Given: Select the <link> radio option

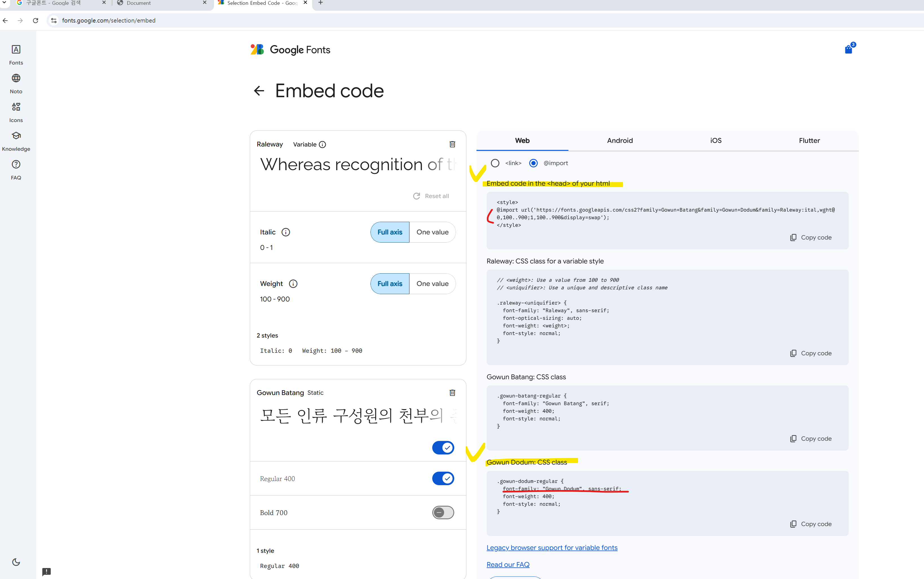Looking at the screenshot, I should coord(495,163).
